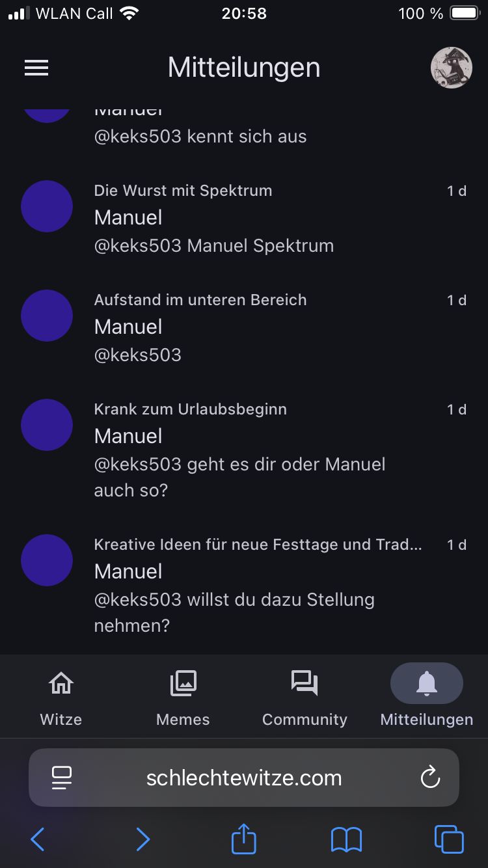Open Safari page settings icon
488x868 pixels.
62,778
